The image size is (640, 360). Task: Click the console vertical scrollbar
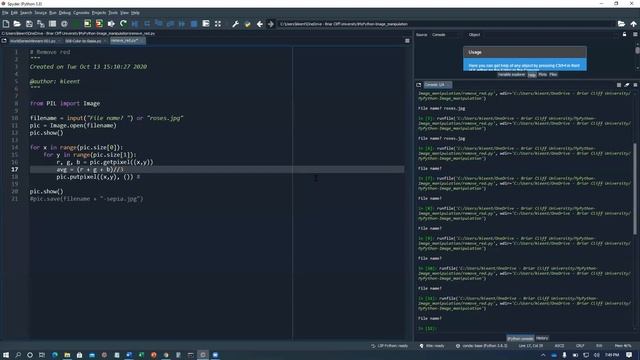635,188
